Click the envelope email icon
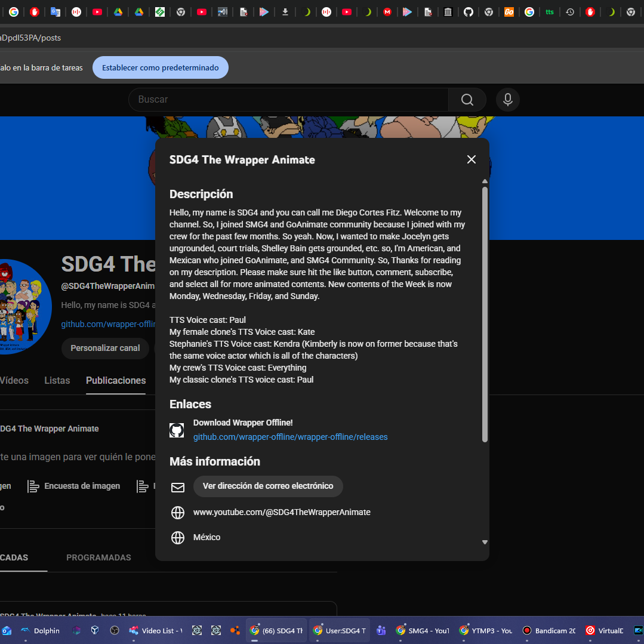 coord(177,487)
